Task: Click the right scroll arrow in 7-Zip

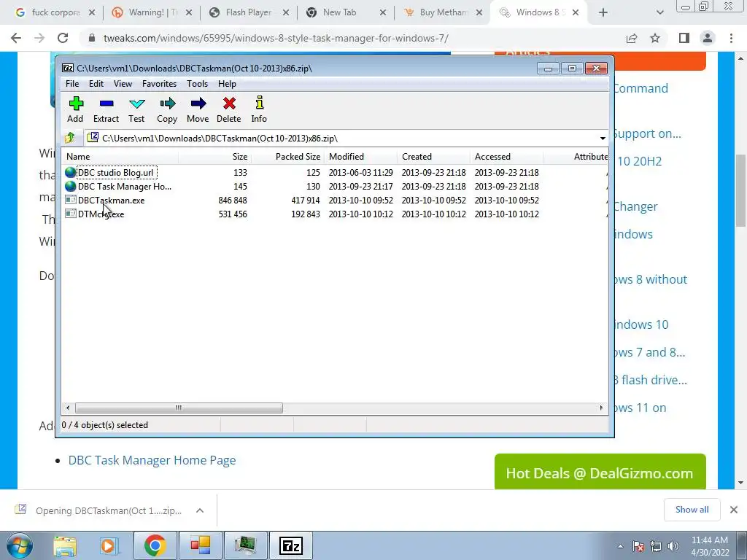Action: (x=601, y=408)
